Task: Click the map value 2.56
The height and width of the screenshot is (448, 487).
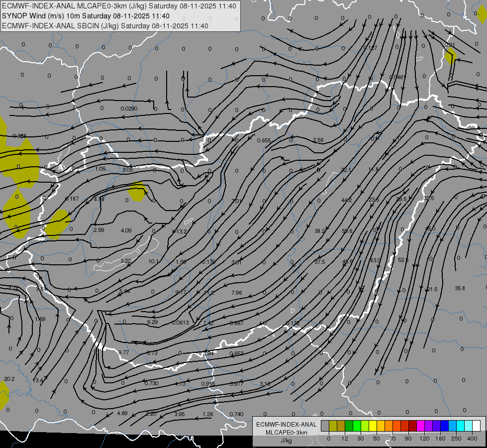Action: point(318,140)
